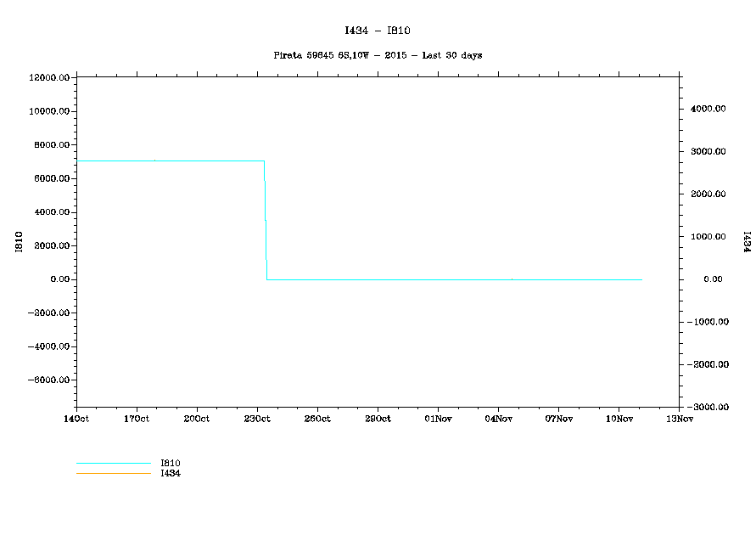Select the 8000.00 left axis tick label
Viewport: 756px width, 535px height.
point(49,145)
